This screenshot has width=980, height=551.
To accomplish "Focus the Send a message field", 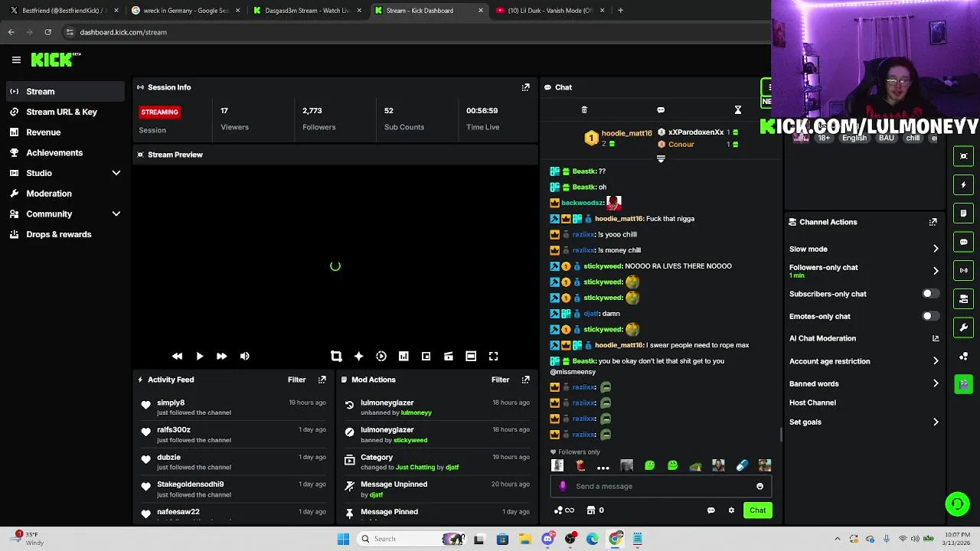I will pos(661,487).
